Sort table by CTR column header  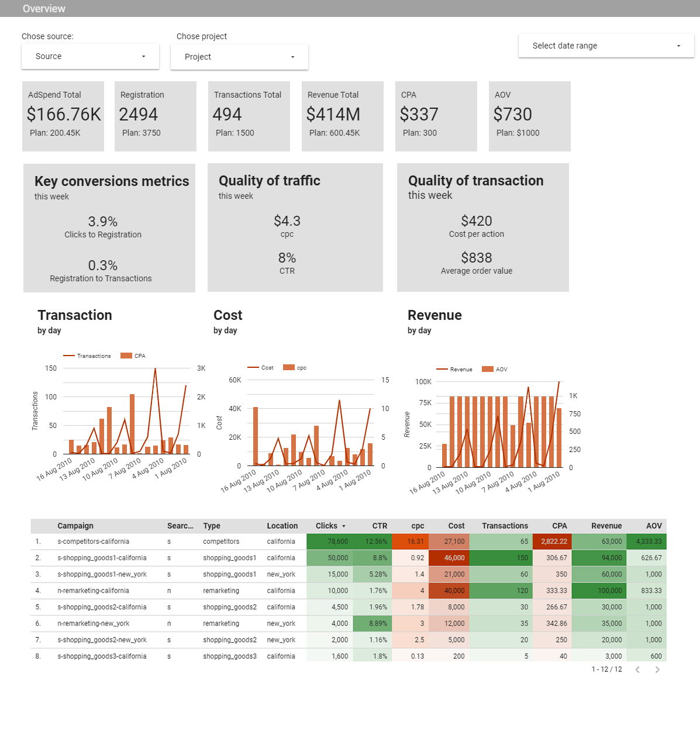[380, 526]
